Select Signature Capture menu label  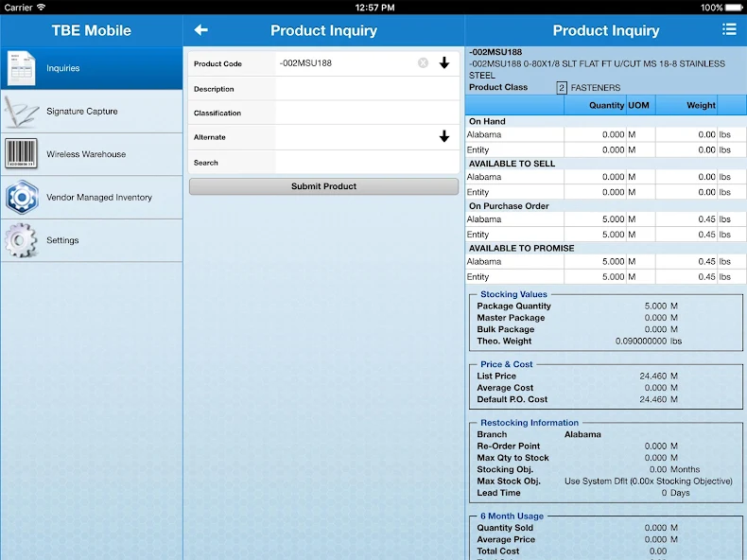(82, 111)
